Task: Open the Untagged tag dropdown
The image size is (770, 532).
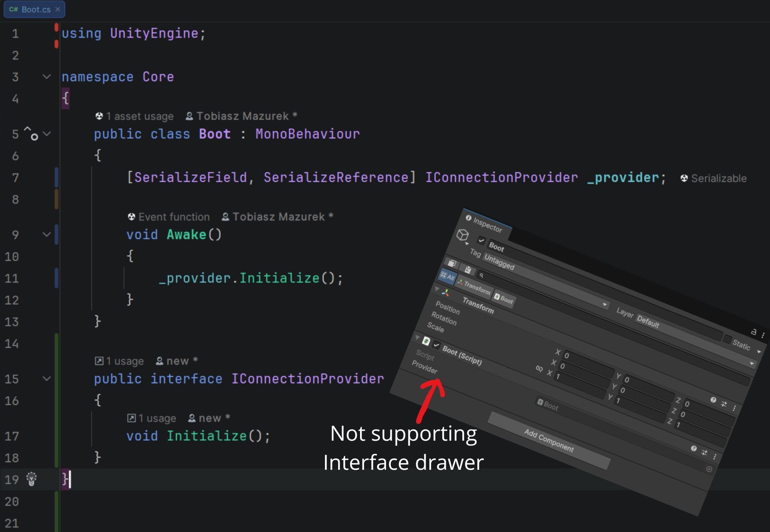Action: [x=546, y=282]
